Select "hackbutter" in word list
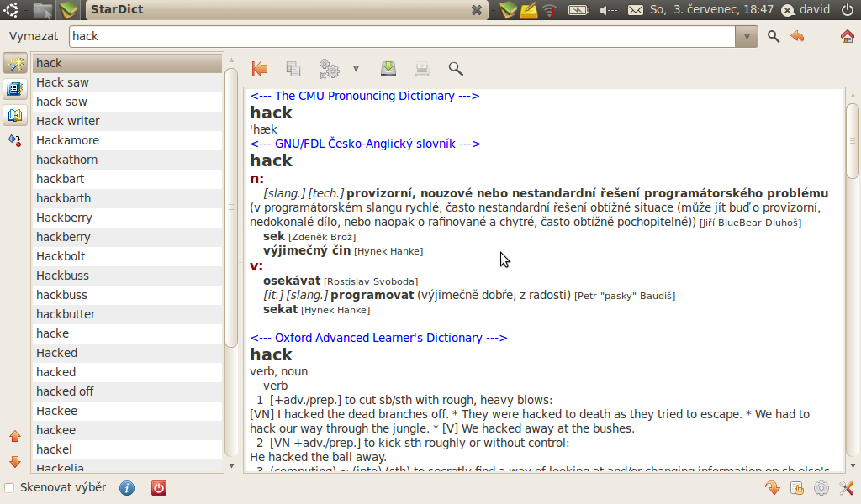 coord(128,314)
